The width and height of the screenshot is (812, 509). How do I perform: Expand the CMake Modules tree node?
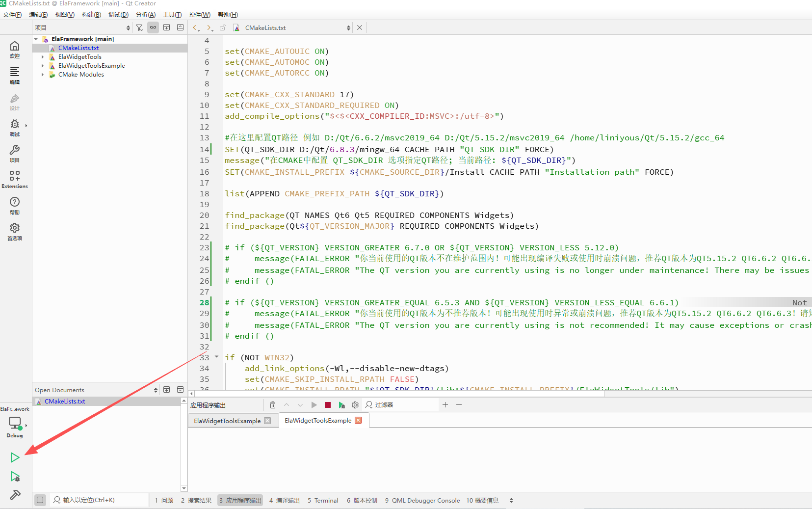coord(43,75)
